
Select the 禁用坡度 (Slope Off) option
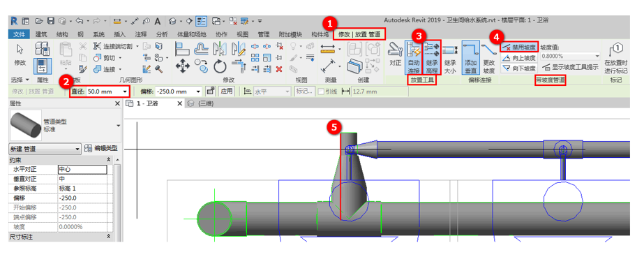[x=519, y=47]
